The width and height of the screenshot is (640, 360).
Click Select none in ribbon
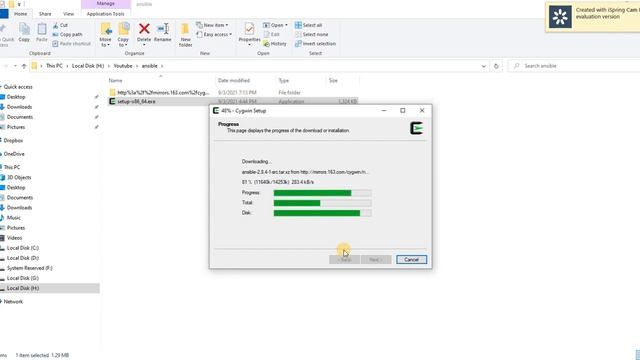point(311,34)
